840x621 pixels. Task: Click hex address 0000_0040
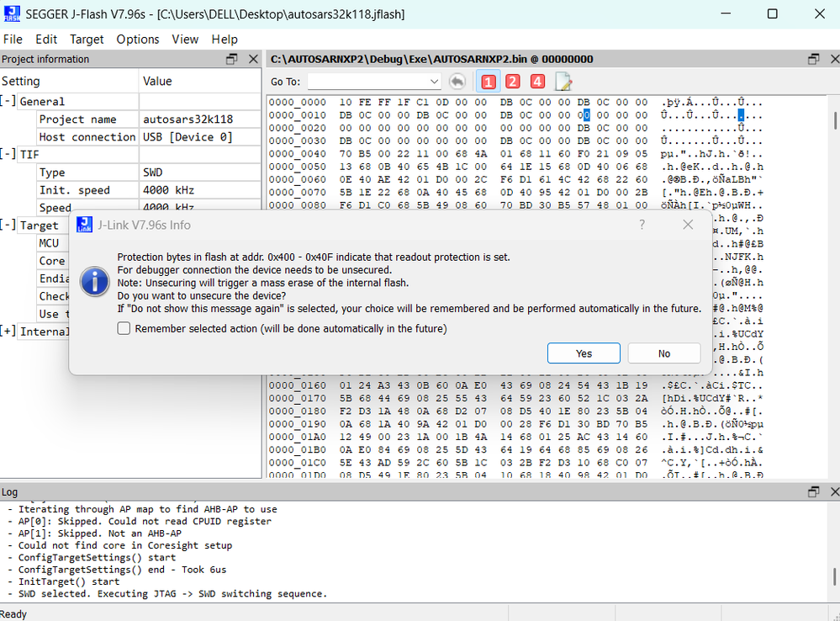(298, 153)
